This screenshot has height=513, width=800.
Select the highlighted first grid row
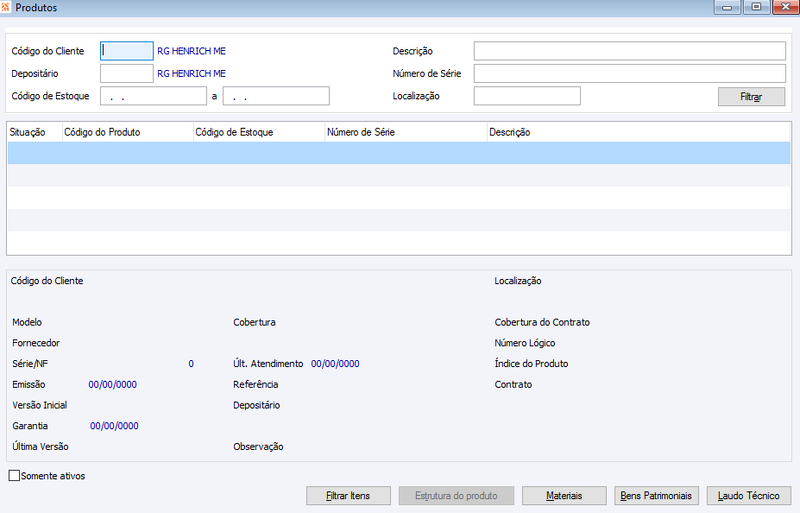[399, 153]
